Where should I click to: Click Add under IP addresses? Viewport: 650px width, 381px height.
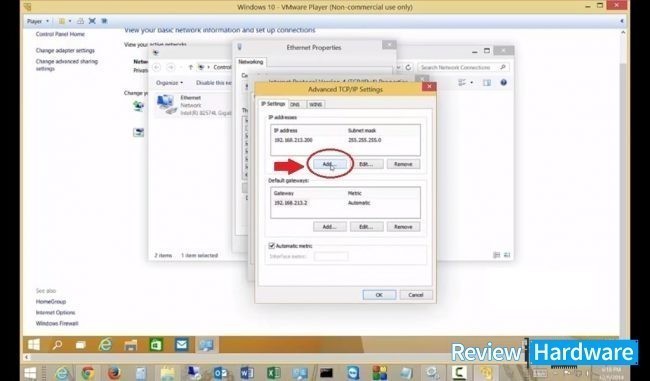pyautogui.click(x=330, y=164)
